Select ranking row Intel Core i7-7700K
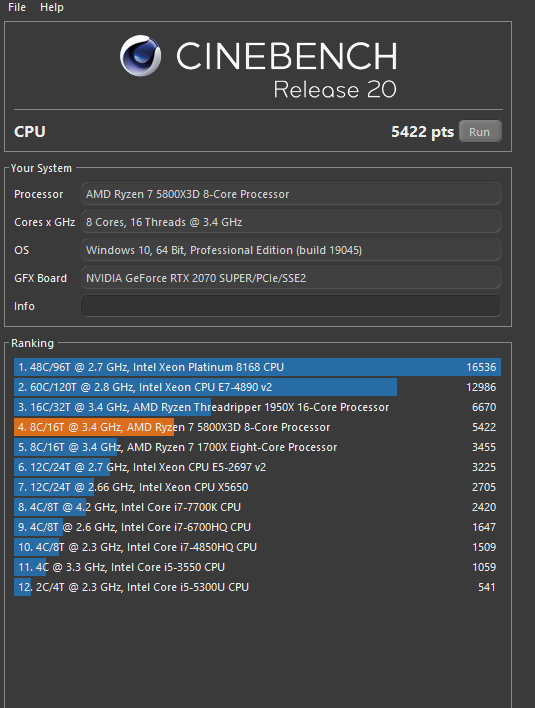The height and width of the screenshot is (708, 535). point(257,507)
